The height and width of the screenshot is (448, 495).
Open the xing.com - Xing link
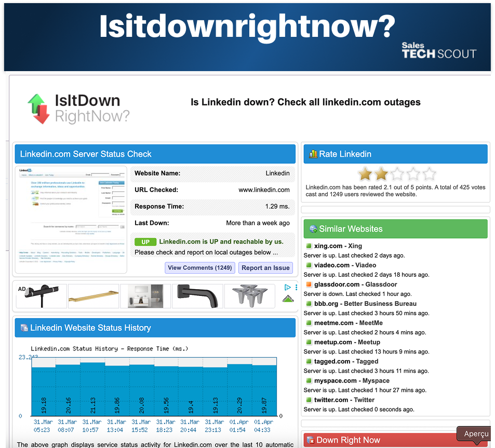[x=338, y=246]
